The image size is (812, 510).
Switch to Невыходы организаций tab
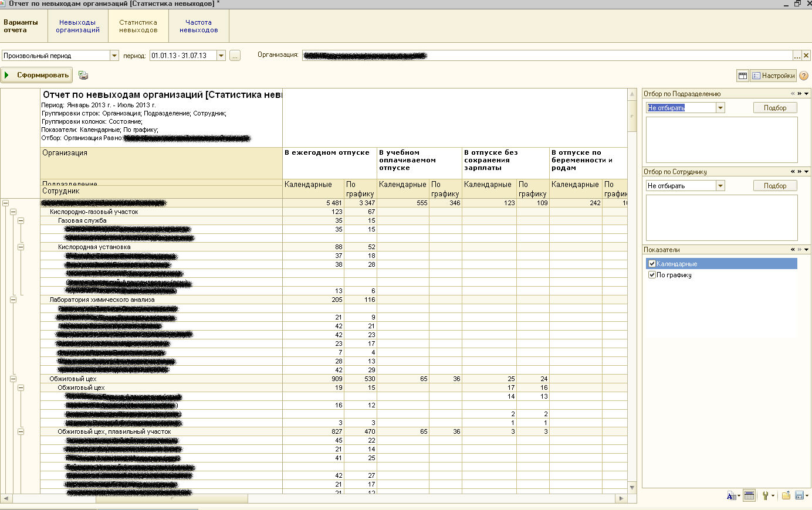[x=78, y=26]
